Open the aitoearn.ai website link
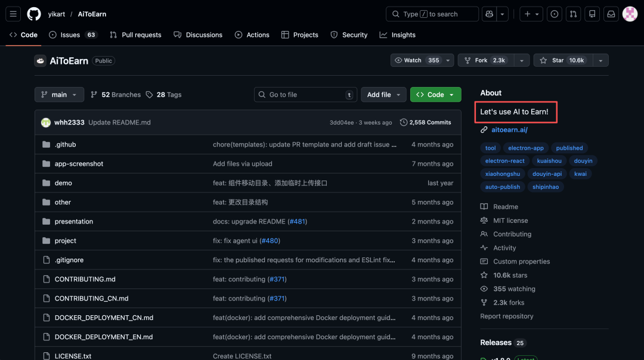644x360 pixels. pos(509,130)
